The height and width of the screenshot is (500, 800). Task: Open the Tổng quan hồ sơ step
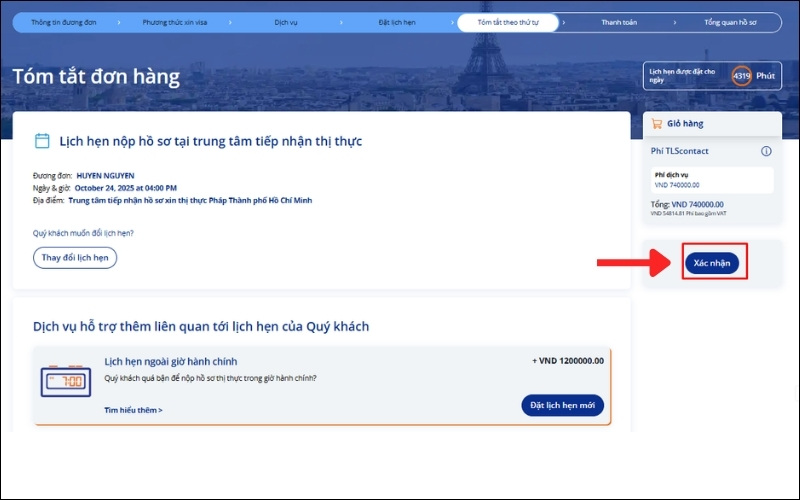coord(731,22)
